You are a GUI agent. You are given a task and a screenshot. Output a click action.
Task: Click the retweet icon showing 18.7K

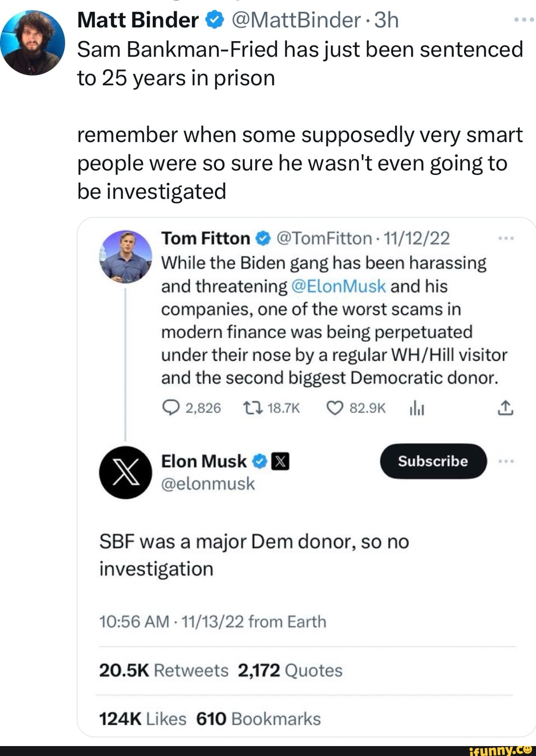coord(252,408)
